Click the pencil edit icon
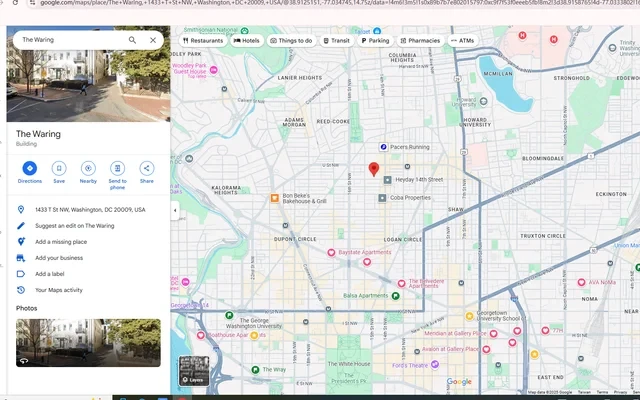Screen dimensions: 640x400 click(21, 226)
